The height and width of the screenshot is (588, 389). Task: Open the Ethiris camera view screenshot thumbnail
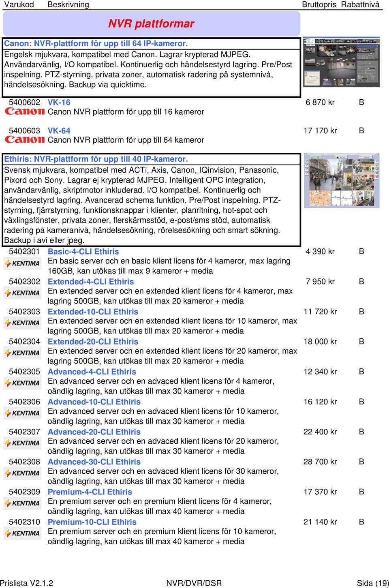tap(342, 181)
